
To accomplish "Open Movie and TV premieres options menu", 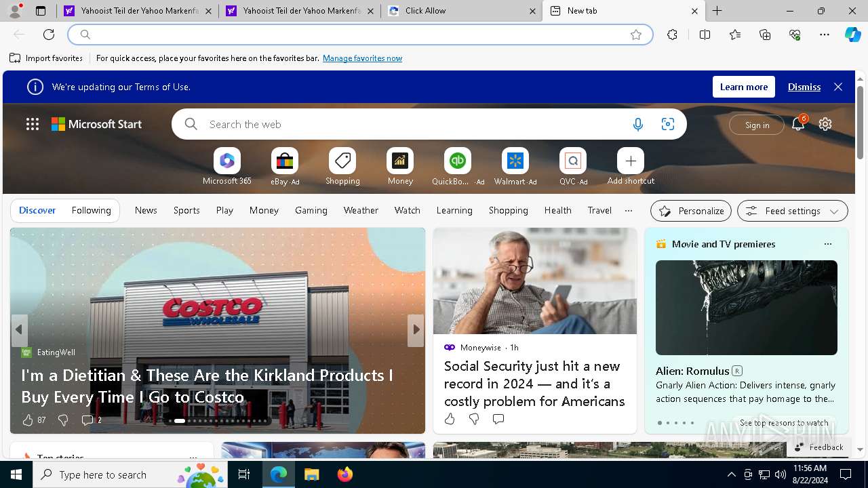I will pos(827,244).
